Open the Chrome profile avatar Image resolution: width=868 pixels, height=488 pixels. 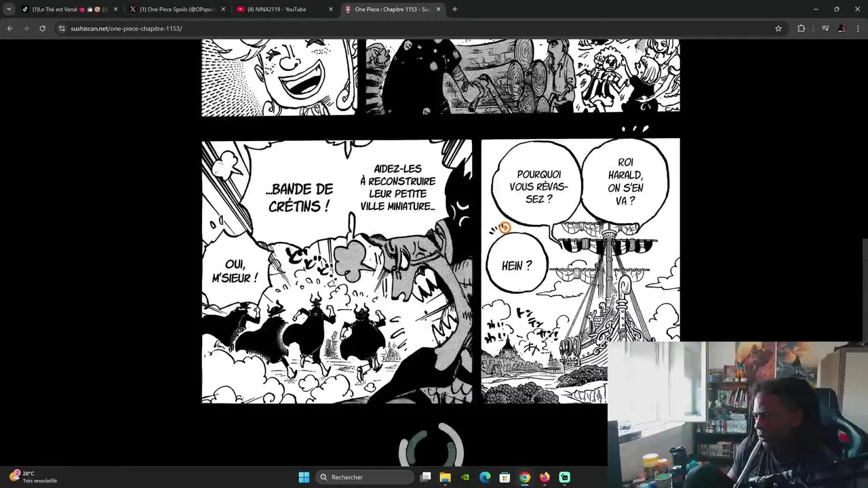click(x=842, y=28)
